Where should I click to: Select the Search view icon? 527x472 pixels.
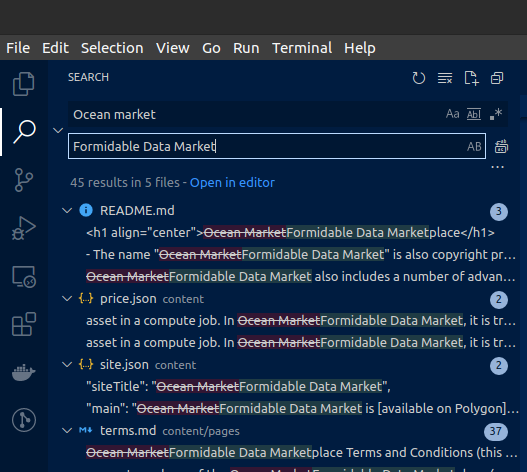click(x=24, y=132)
